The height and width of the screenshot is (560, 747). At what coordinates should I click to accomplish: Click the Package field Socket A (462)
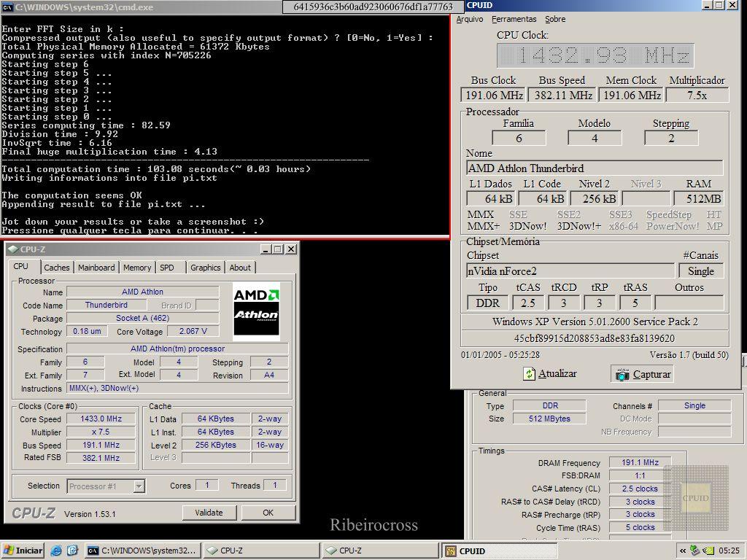(142, 318)
